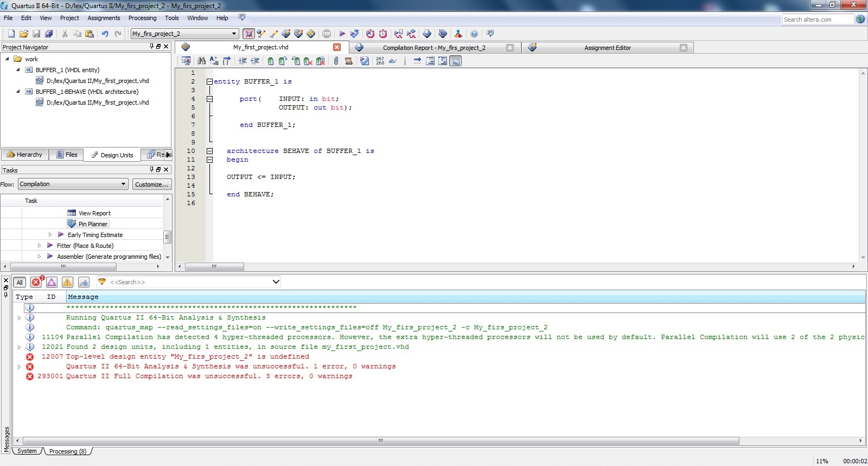Show only error messages filter

(36, 282)
